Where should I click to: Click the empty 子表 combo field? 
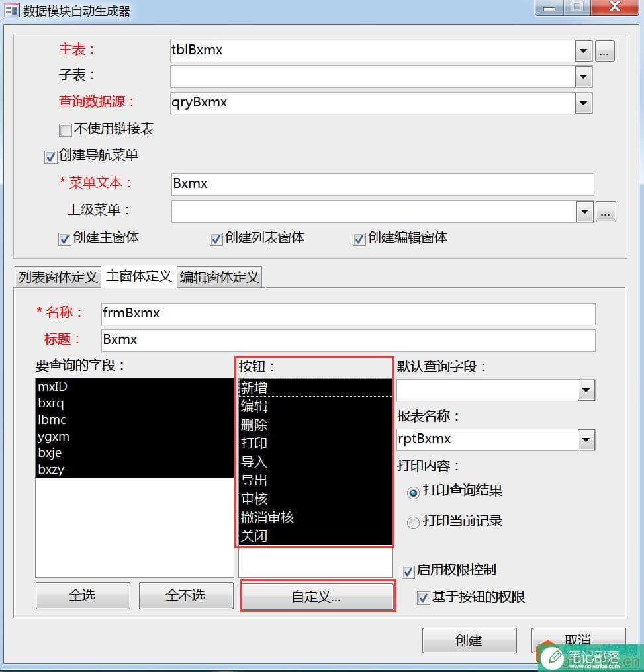pyautogui.click(x=373, y=77)
